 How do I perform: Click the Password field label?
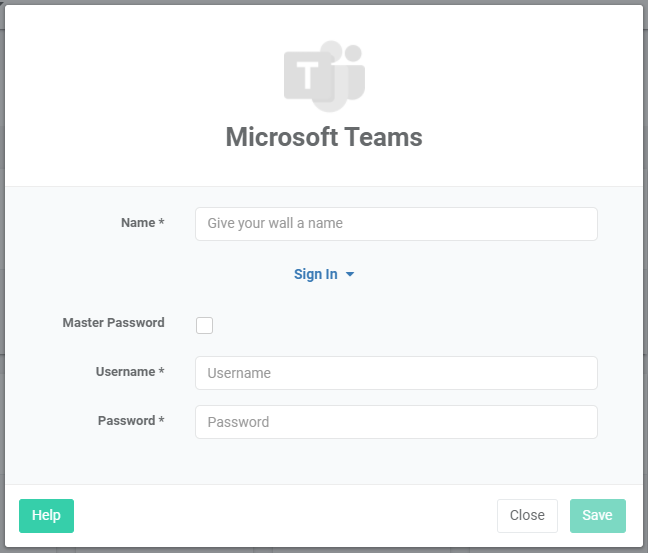click(x=126, y=420)
